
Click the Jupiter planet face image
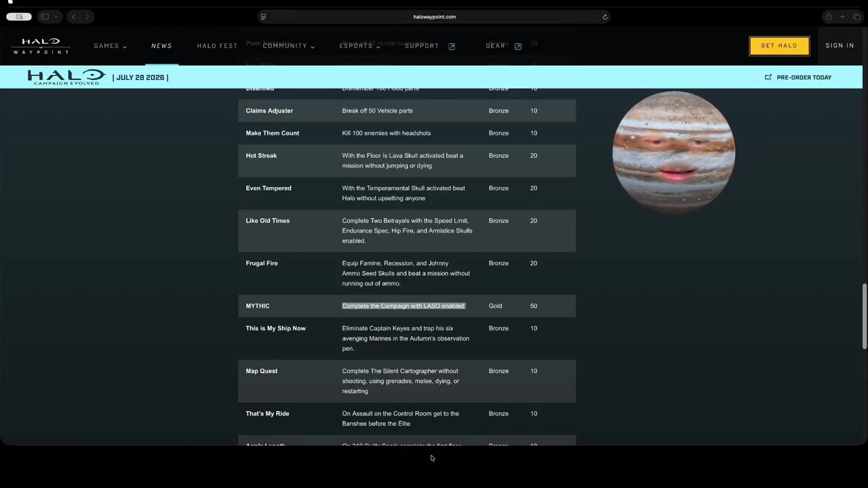pyautogui.click(x=673, y=152)
